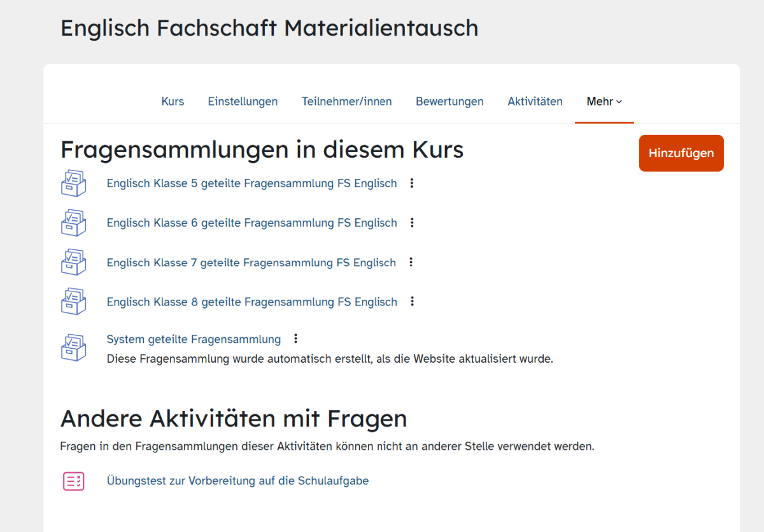This screenshot has width=764, height=532.
Task: Go to the Teilnehmer/innen tab
Action: pyautogui.click(x=347, y=101)
